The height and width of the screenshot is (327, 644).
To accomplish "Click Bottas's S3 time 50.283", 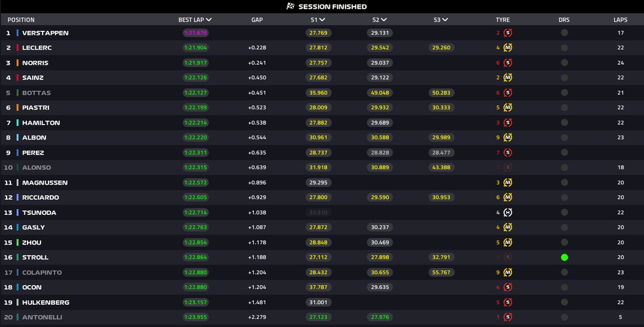I will (x=441, y=93).
